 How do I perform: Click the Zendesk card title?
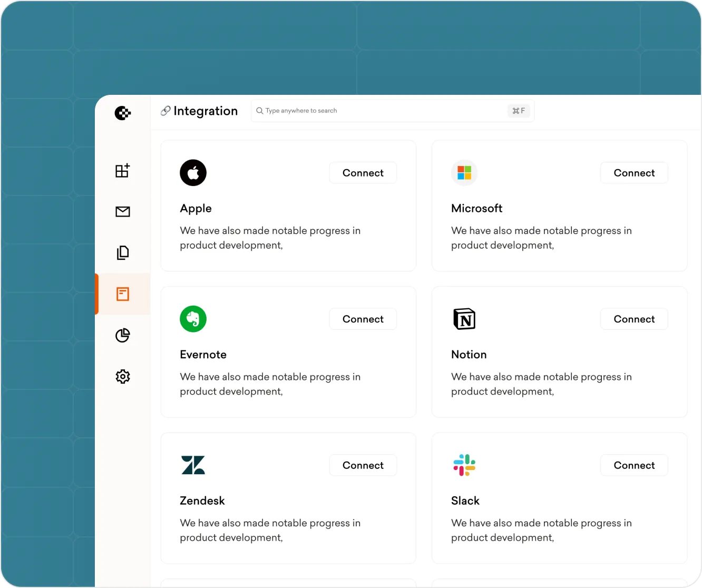202,501
